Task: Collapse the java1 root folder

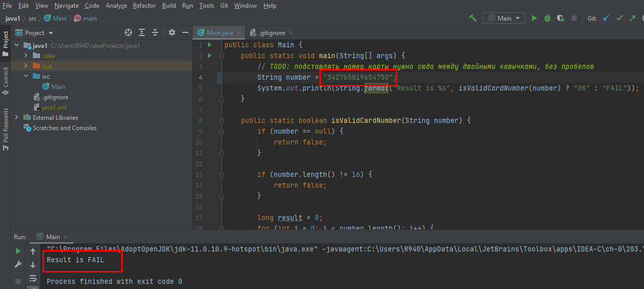Action: coord(17,45)
